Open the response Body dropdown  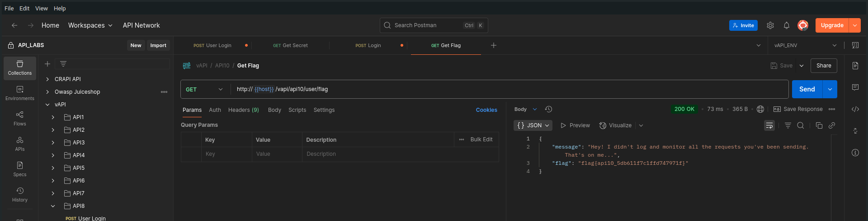(525, 109)
